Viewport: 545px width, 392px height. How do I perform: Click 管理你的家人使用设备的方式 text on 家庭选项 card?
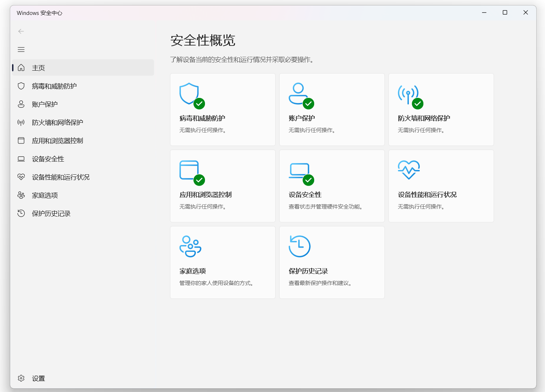point(216,283)
